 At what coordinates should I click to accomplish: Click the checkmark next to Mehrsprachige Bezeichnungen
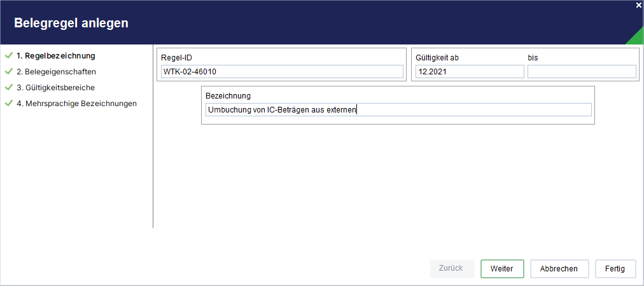tap(9, 104)
